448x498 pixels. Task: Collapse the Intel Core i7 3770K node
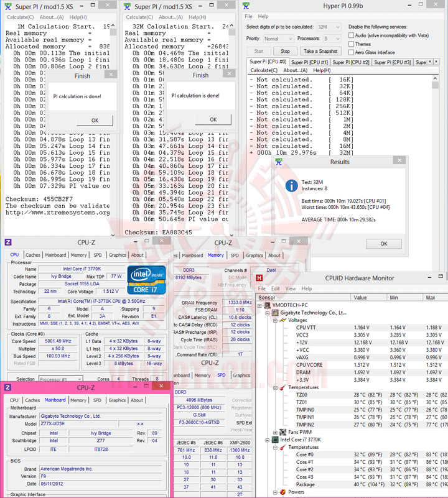[x=268, y=440]
